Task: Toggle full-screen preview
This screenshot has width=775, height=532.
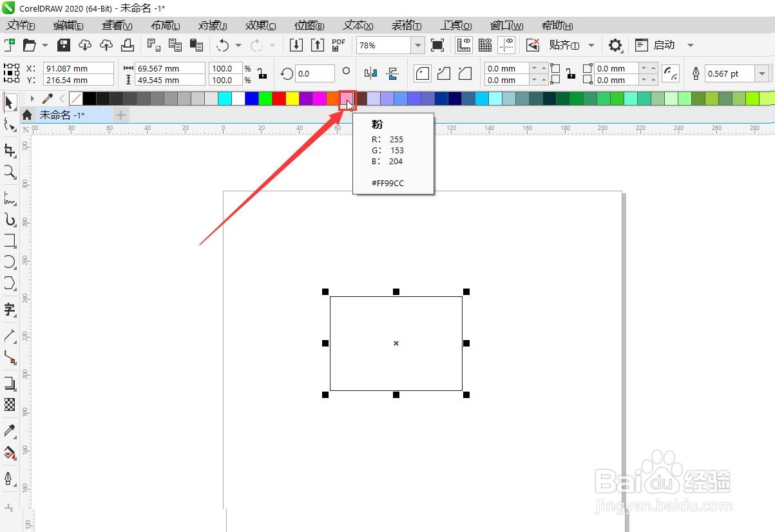Action: click(x=437, y=45)
